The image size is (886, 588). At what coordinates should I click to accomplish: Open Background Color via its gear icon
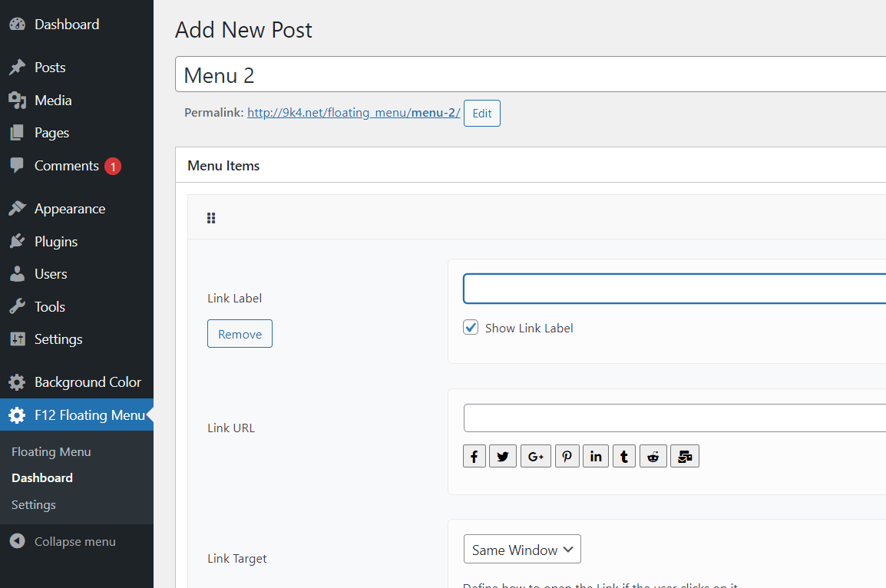tap(17, 382)
